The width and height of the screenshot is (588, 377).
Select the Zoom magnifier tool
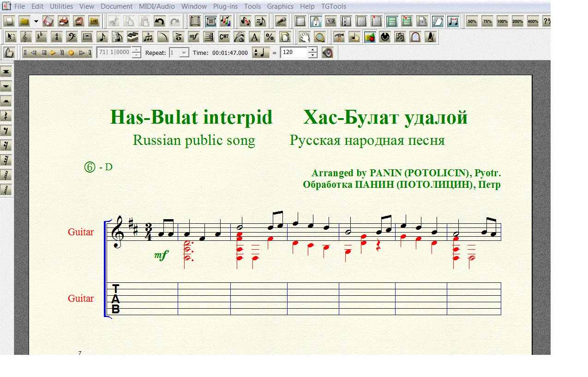click(319, 37)
